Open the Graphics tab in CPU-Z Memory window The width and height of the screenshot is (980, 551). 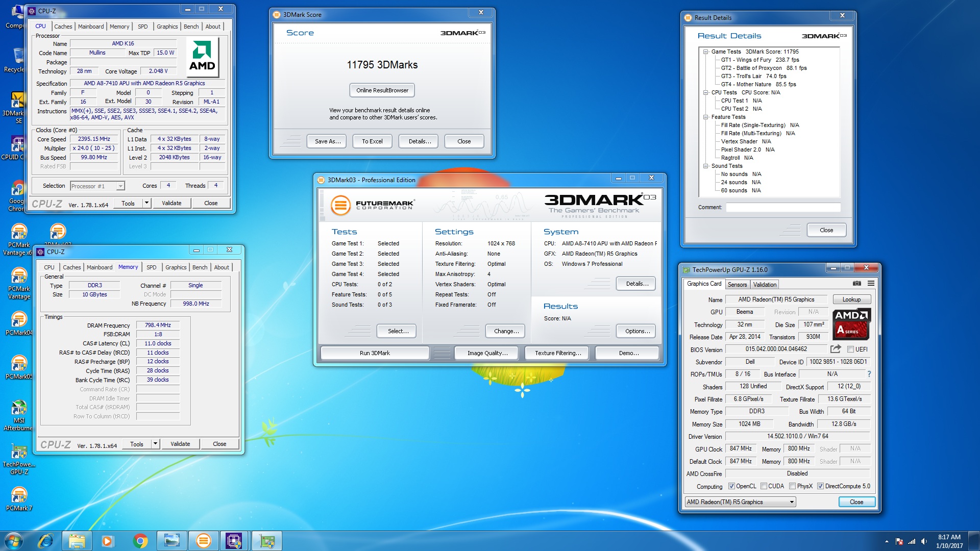pos(176,267)
